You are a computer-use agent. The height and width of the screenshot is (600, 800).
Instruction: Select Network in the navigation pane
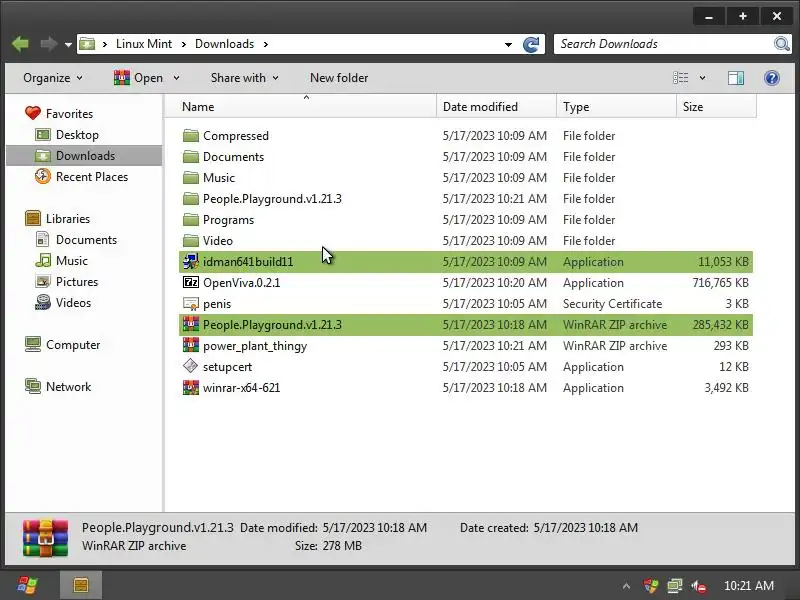tap(58, 386)
